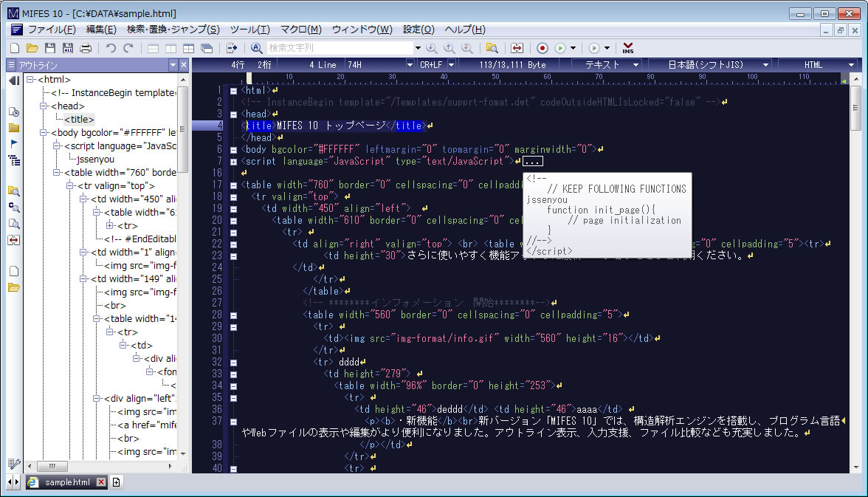
Task: Click in the 検索文字列 search field
Action: (x=340, y=48)
